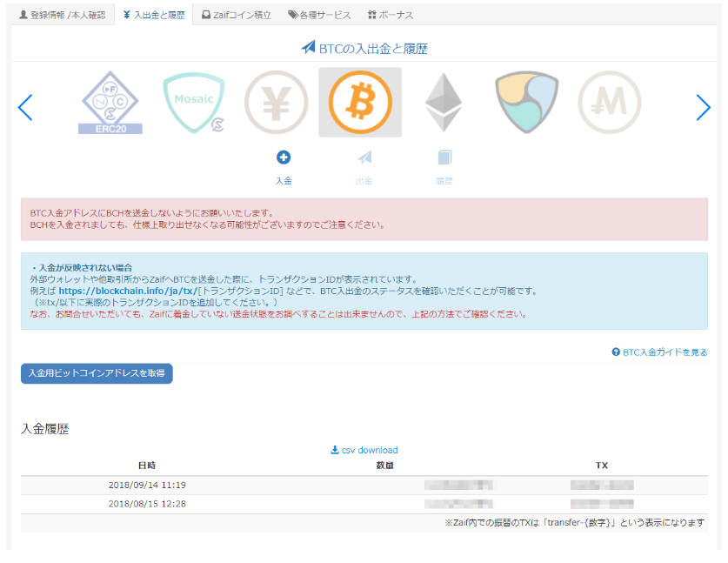This screenshot has width=728, height=563.
Task: Select the ERC20 token icon
Action: (110, 103)
